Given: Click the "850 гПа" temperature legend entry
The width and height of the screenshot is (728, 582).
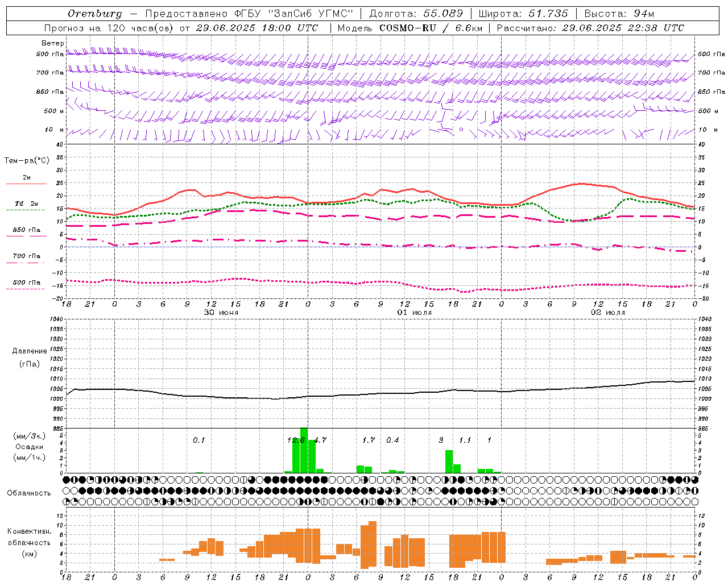Looking at the screenshot, I should coord(27,230).
